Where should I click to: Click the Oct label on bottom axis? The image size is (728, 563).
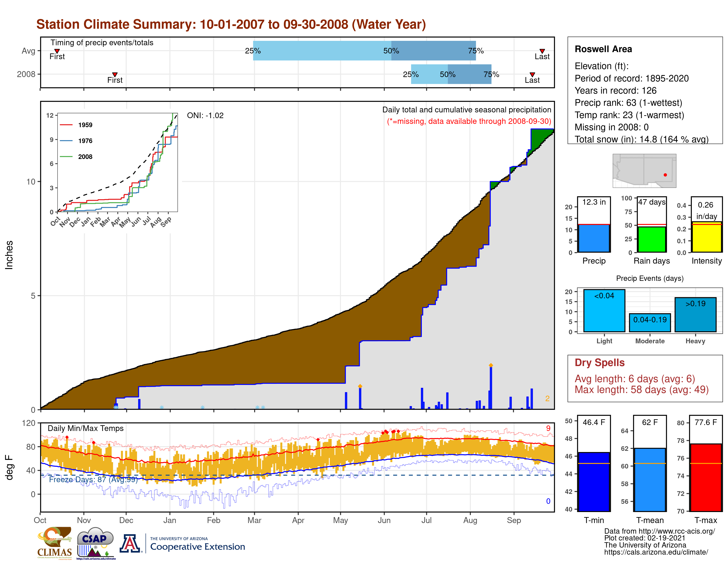click(40, 520)
